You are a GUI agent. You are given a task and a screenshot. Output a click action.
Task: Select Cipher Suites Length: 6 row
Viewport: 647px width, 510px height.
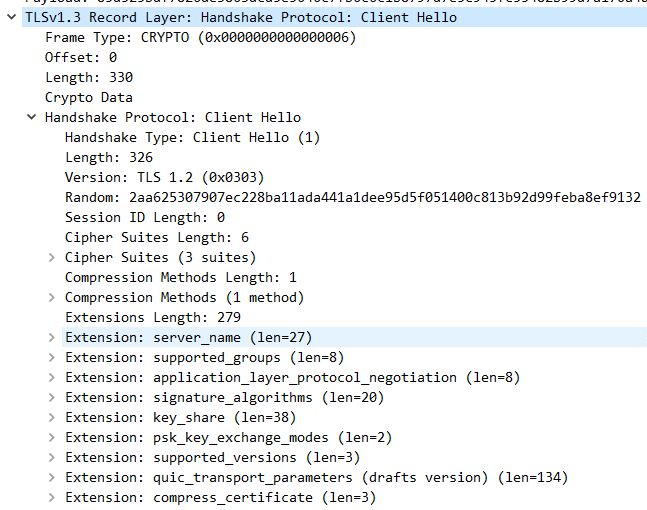[157, 237]
